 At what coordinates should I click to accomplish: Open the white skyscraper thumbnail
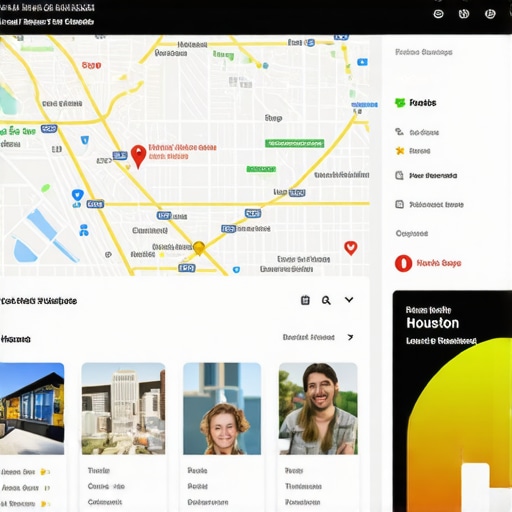click(123, 409)
